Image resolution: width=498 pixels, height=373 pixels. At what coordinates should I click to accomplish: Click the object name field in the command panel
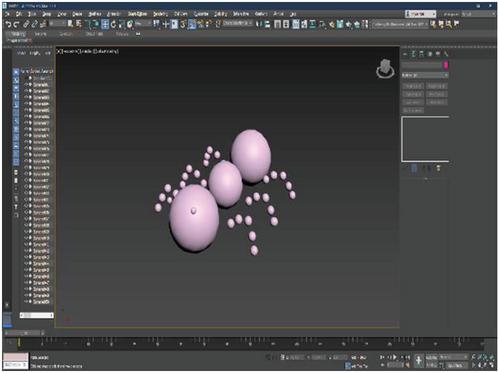[x=421, y=65]
